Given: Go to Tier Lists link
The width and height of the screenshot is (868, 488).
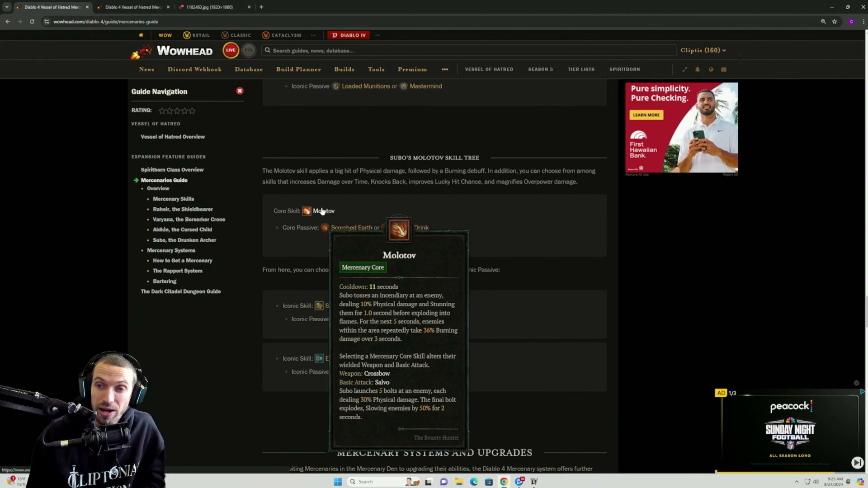Looking at the screenshot, I should pos(581,69).
